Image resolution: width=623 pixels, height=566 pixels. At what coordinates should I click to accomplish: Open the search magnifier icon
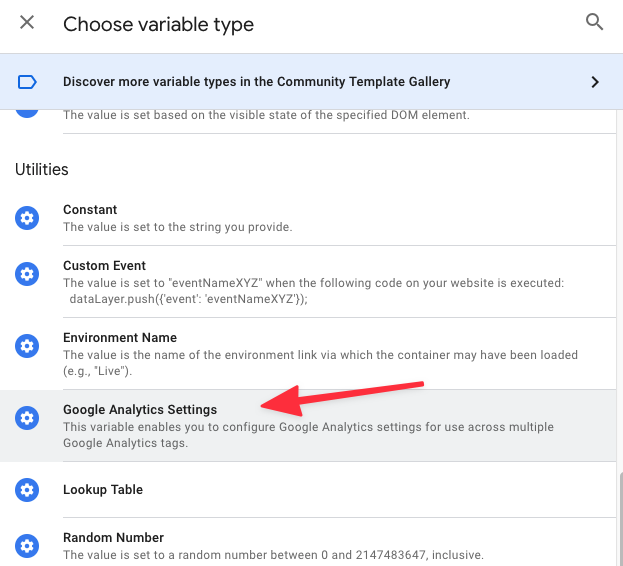(594, 22)
